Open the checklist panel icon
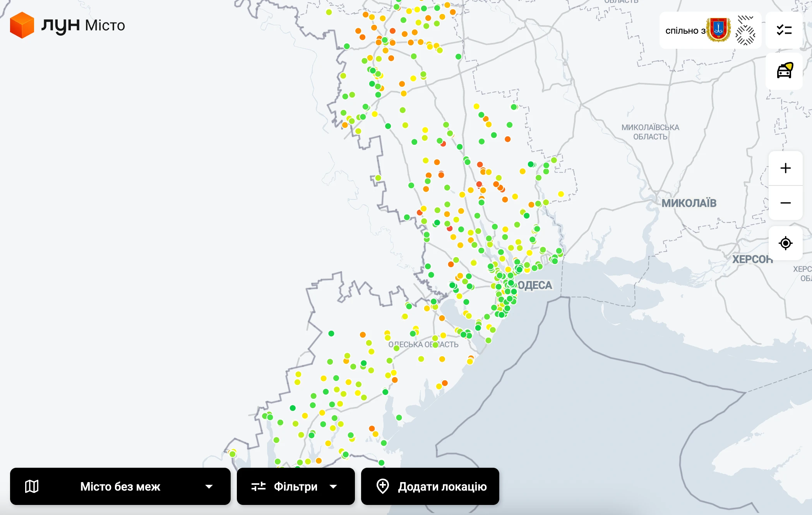812x515 pixels. pyautogui.click(x=784, y=30)
